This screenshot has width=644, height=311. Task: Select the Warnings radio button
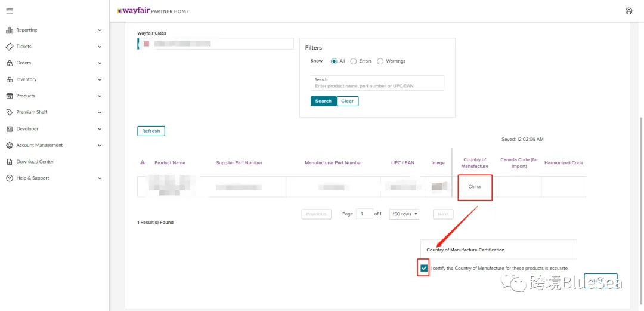(x=380, y=61)
